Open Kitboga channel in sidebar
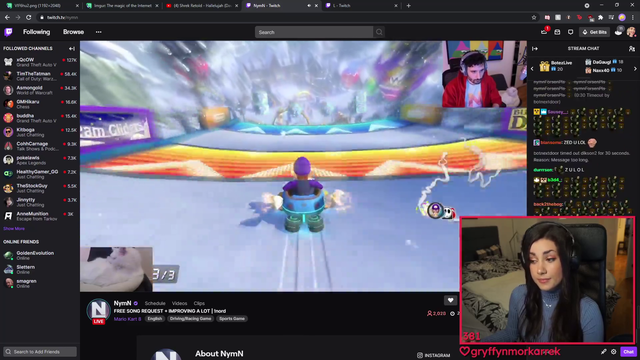This screenshot has width=640, height=360. click(40, 132)
